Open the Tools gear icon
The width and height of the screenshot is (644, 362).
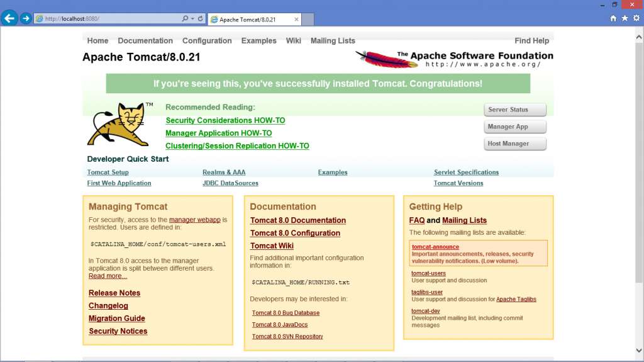636,18
